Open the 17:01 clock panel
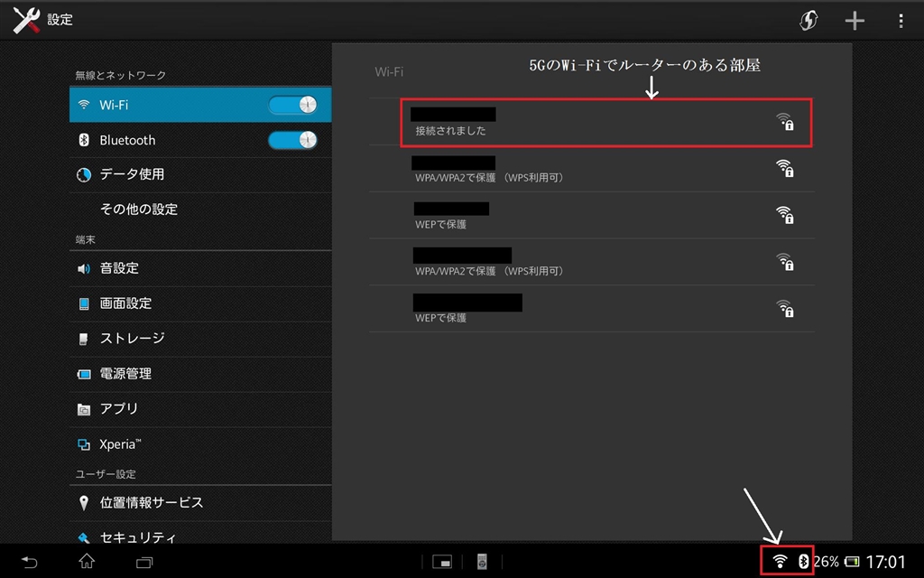Image resolution: width=924 pixels, height=578 pixels. click(x=885, y=562)
